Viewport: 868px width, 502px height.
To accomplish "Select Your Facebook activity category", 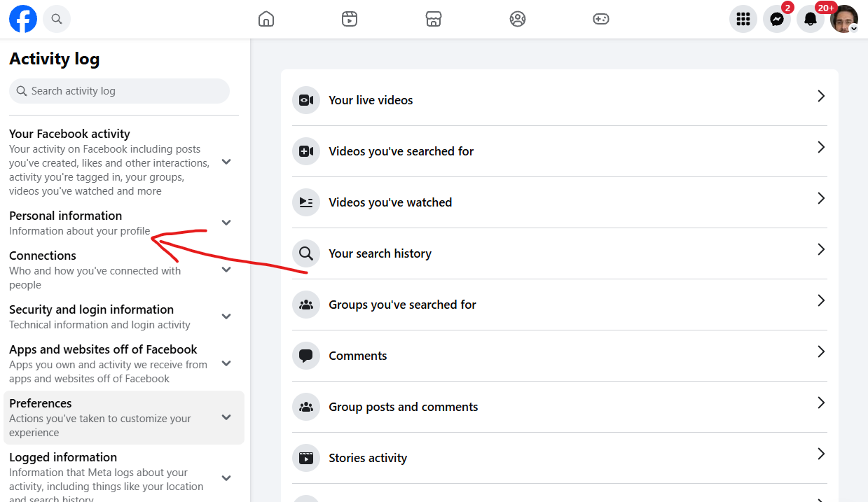I will point(124,162).
